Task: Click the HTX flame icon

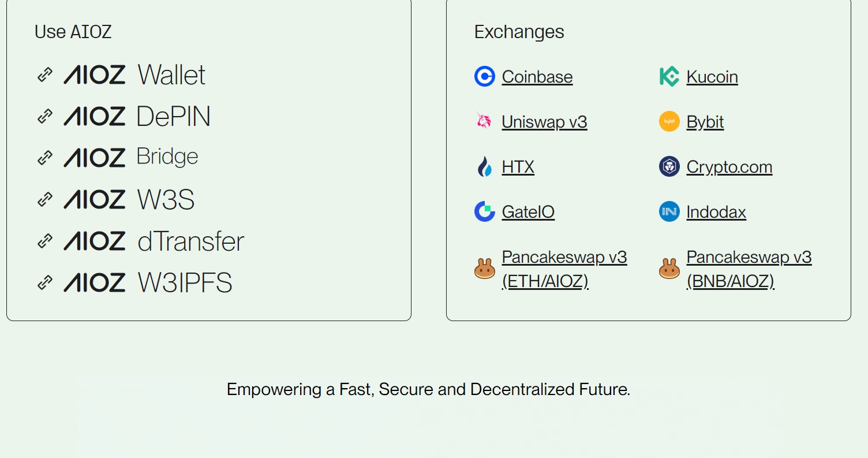Action: click(x=485, y=167)
